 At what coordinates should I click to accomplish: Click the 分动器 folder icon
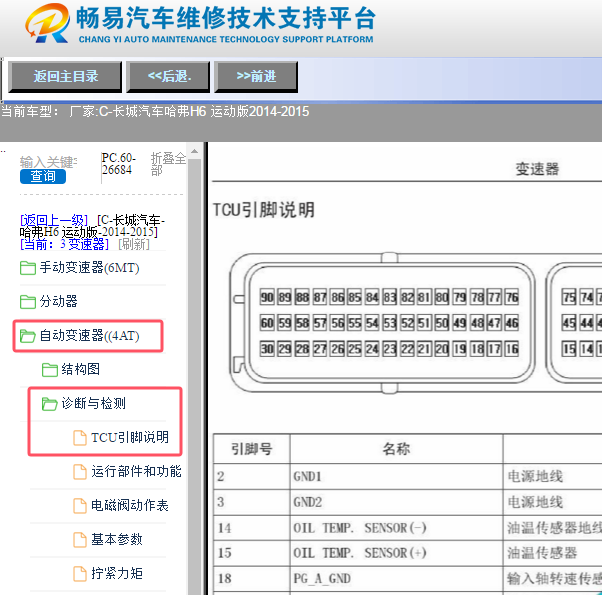(28, 302)
